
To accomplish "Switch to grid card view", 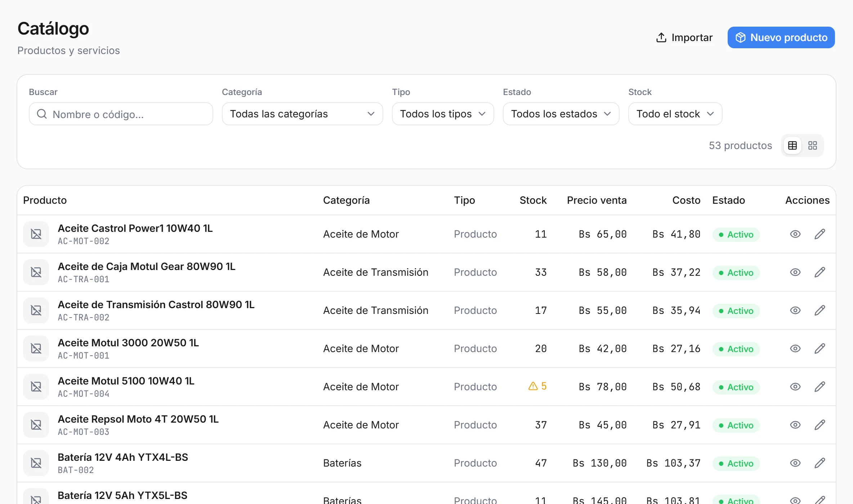I will tap(813, 145).
